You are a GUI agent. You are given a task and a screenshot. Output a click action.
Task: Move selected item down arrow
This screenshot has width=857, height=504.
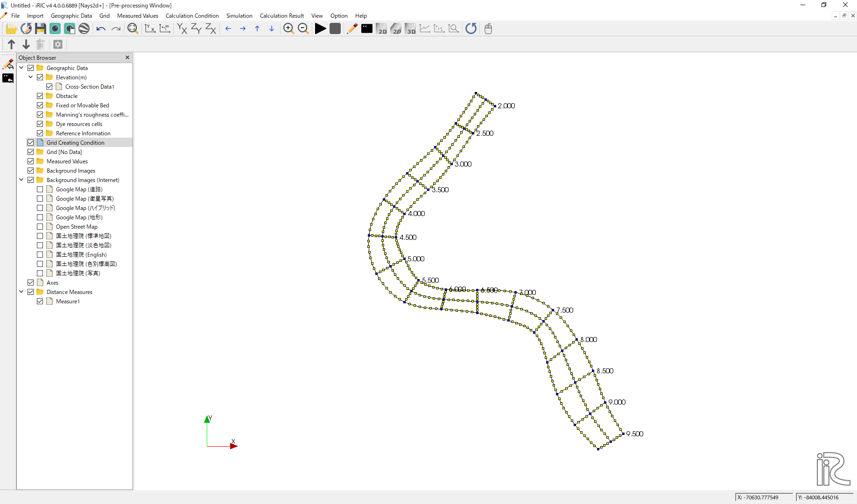(x=26, y=44)
